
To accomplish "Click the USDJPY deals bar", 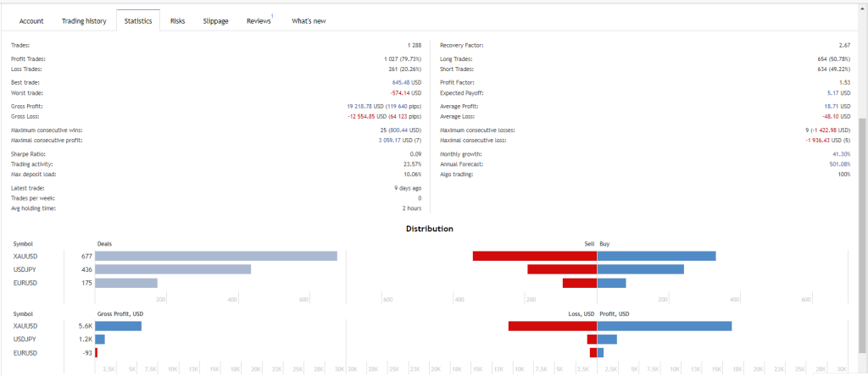I will (x=173, y=269).
